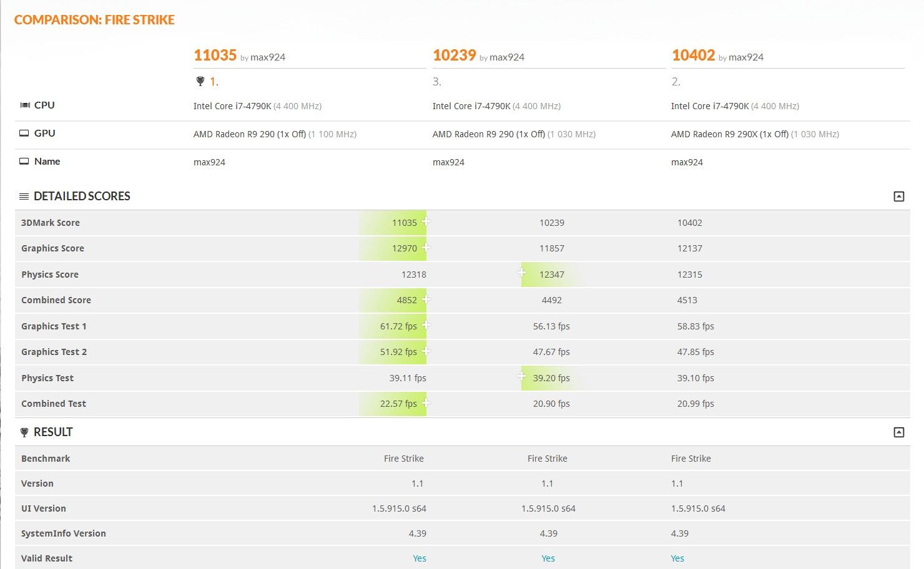924x569 pixels.
Task: Select the Physics Score value 12318
Action: pos(414,275)
